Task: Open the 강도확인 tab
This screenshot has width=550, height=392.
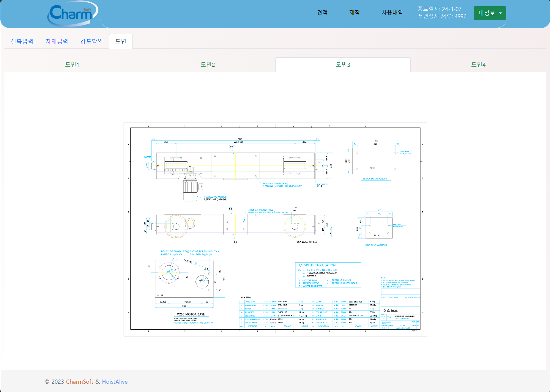Action: [x=92, y=41]
